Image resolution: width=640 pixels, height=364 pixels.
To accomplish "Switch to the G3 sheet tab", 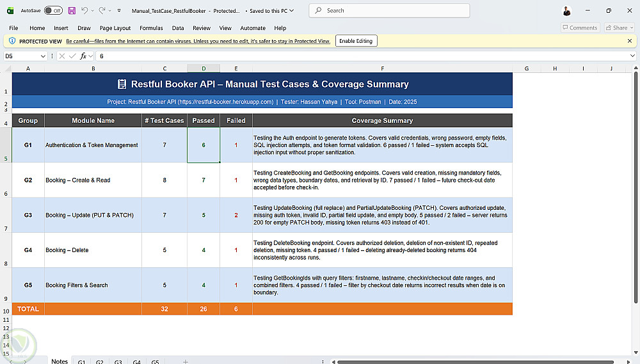I will coord(118,361).
